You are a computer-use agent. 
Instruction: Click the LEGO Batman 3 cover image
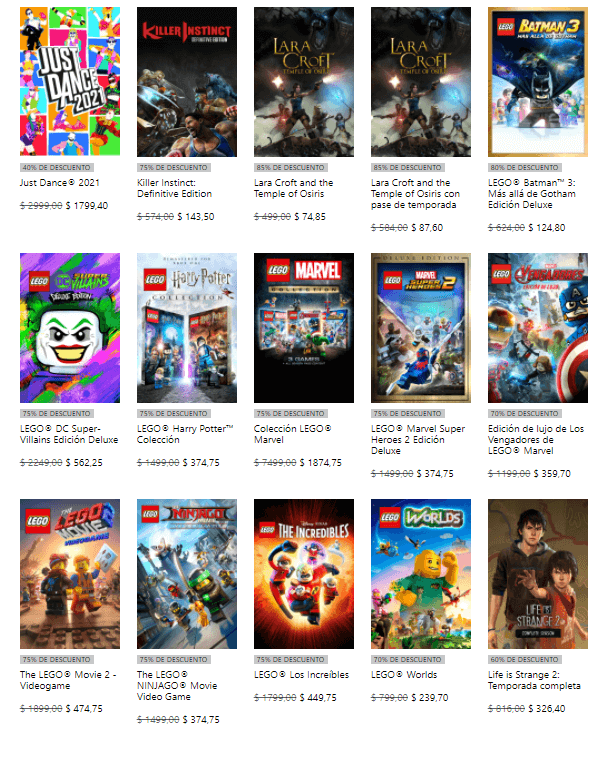[538, 82]
